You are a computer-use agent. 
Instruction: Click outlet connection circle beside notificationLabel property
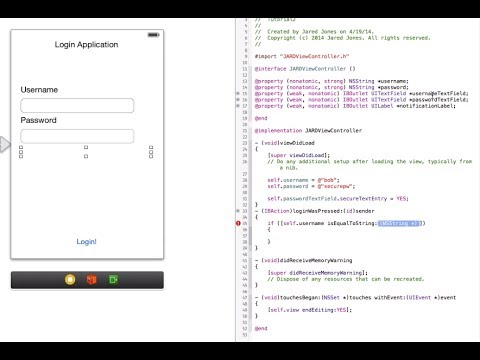[238, 106]
